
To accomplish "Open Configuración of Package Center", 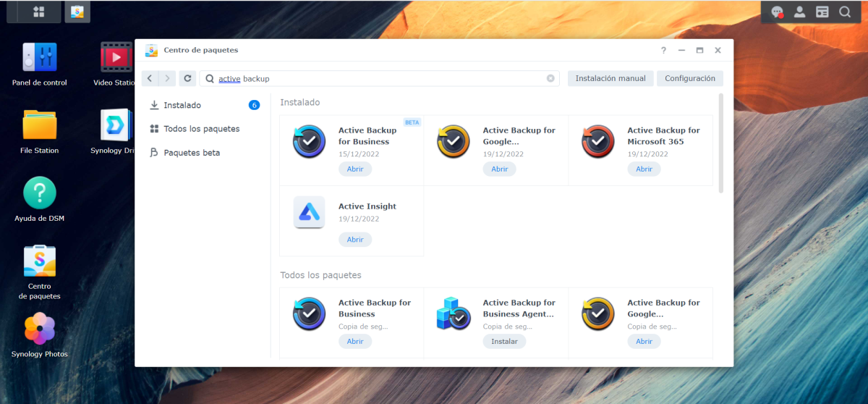I will 690,78.
